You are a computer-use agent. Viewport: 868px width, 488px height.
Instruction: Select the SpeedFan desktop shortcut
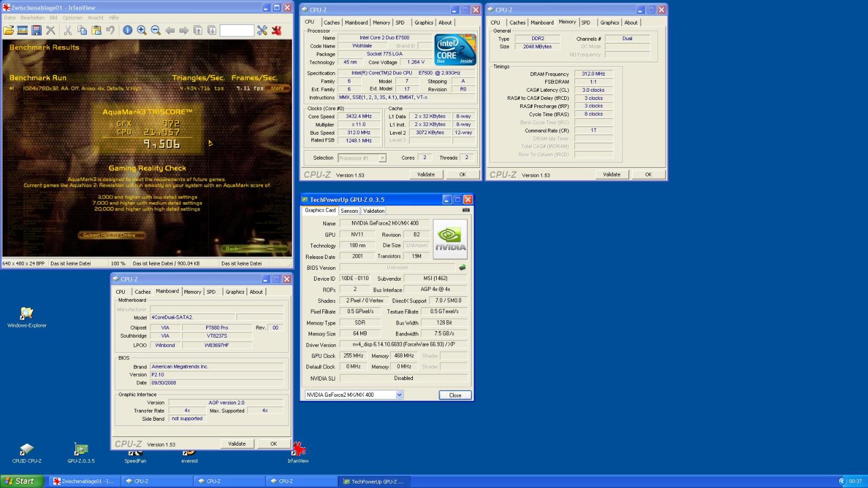[135, 457]
